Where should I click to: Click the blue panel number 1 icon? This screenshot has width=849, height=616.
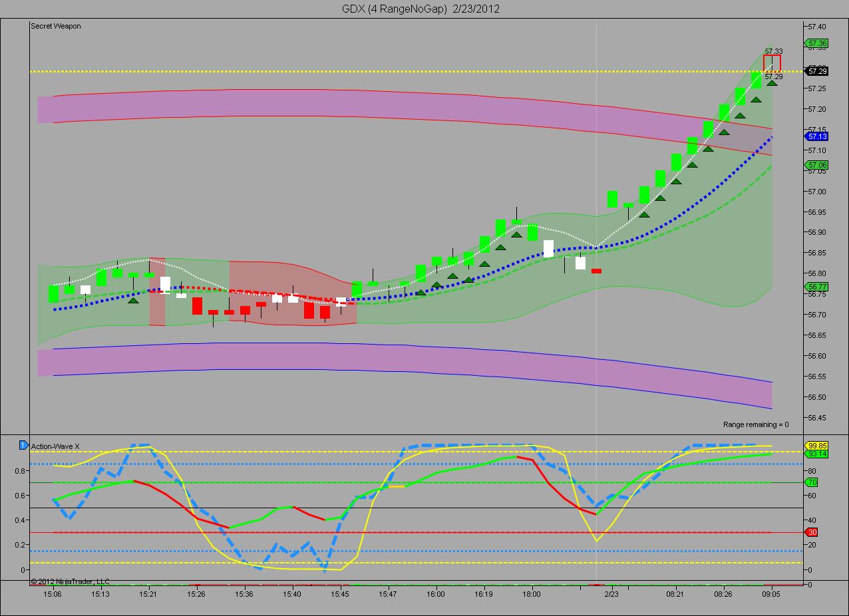[x=24, y=445]
